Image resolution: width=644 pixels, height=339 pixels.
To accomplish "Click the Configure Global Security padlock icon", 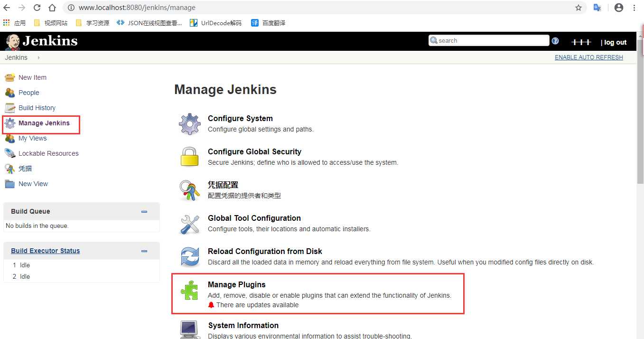I will 190,157.
